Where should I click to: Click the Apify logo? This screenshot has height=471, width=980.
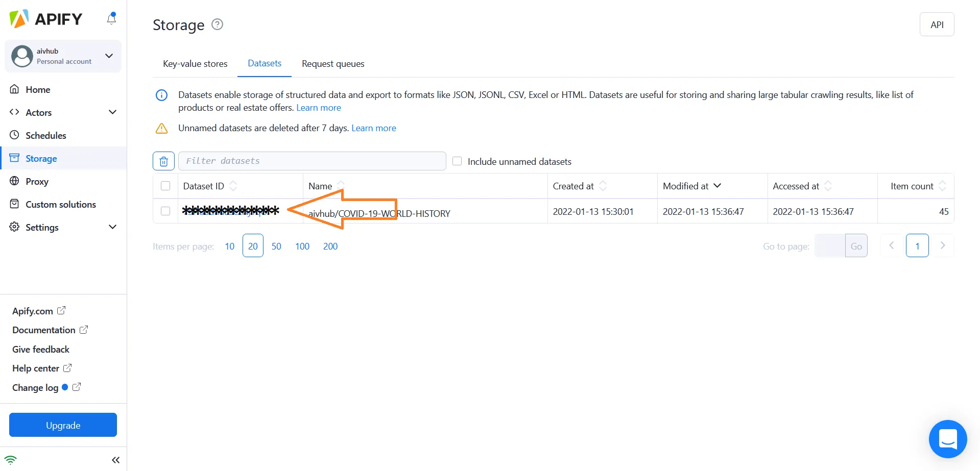click(x=46, y=19)
